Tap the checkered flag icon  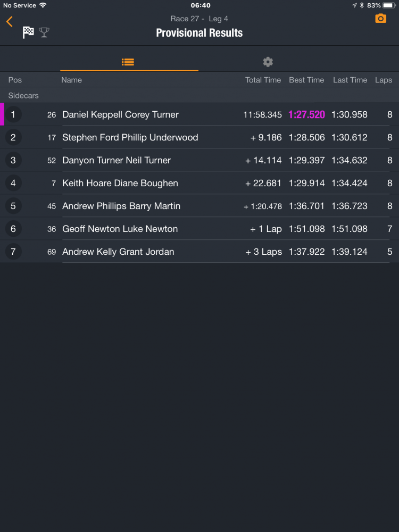point(28,32)
